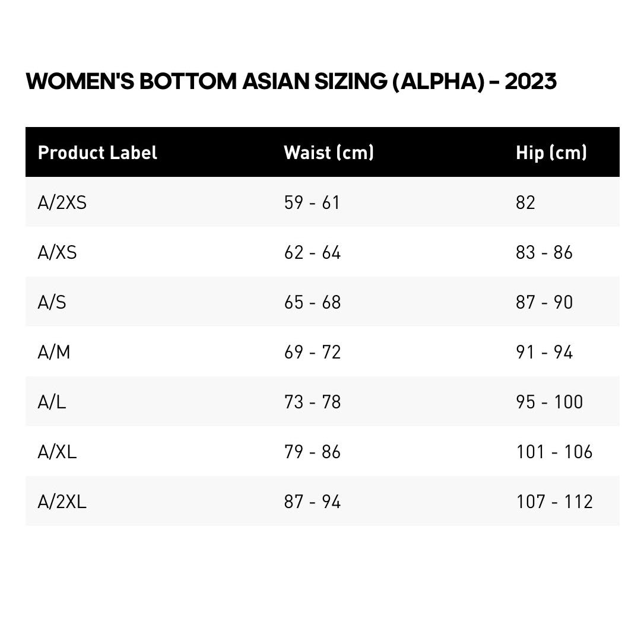Click the 79 - 86 waist value
Viewport: 644px width, 644px height.
(312, 452)
